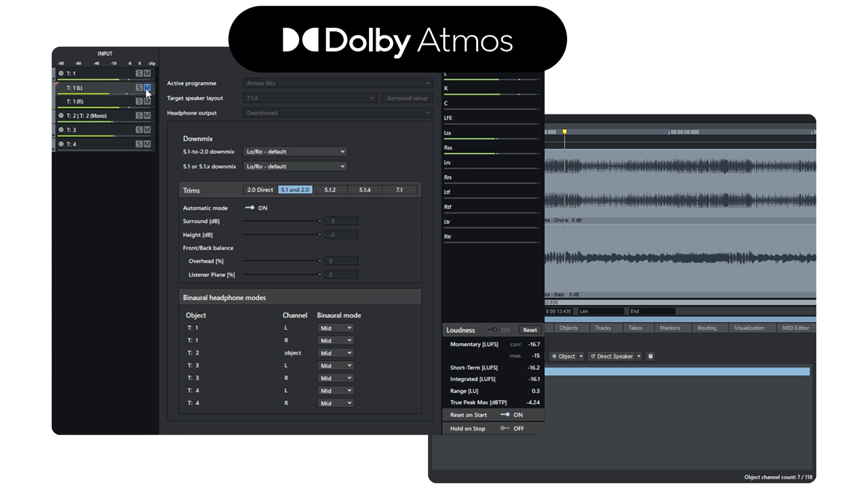This screenshot has width=868, height=488.
Task: Mute input track T: 4
Action: (x=147, y=144)
